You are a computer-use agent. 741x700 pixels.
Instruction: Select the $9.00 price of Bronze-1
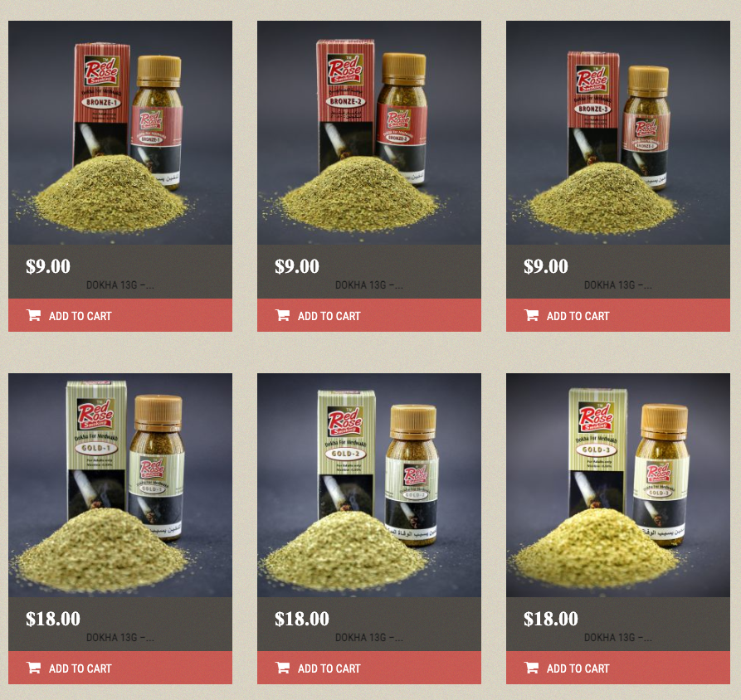[x=48, y=266]
